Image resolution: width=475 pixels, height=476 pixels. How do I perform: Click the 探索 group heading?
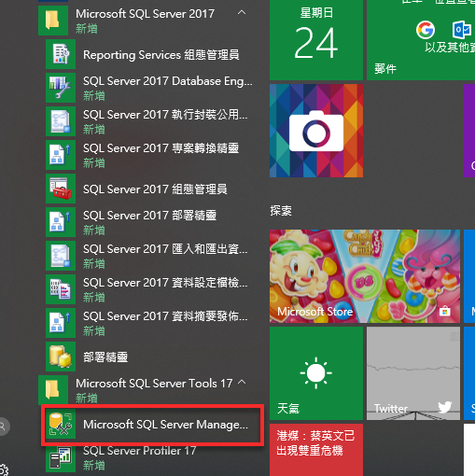pyautogui.click(x=281, y=211)
